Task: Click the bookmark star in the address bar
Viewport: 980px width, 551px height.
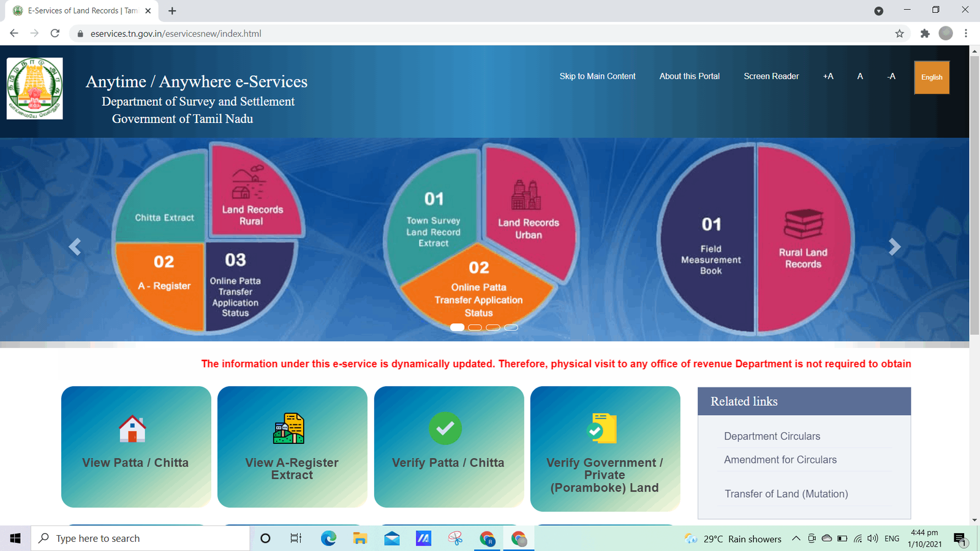Action: point(899,34)
